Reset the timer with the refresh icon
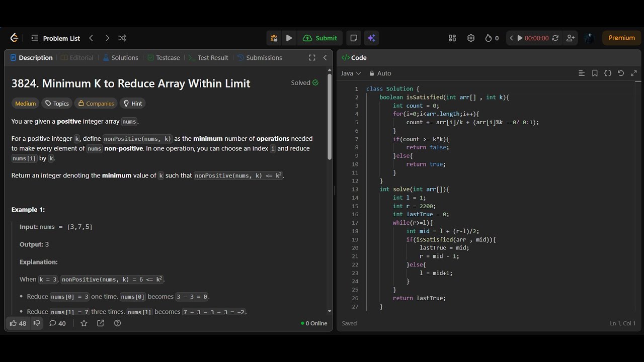Image resolution: width=644 pixels, height=362 pixels. click(555, 38)
